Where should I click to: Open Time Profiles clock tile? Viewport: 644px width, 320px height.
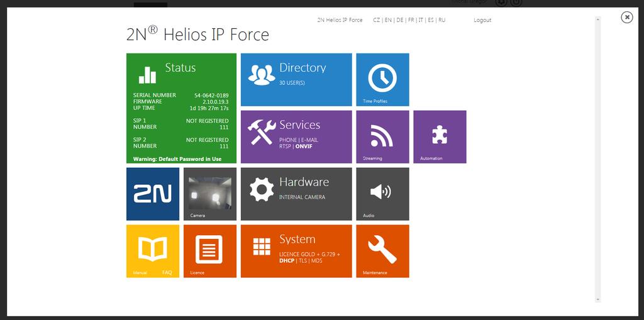click(x=382, y=80)
